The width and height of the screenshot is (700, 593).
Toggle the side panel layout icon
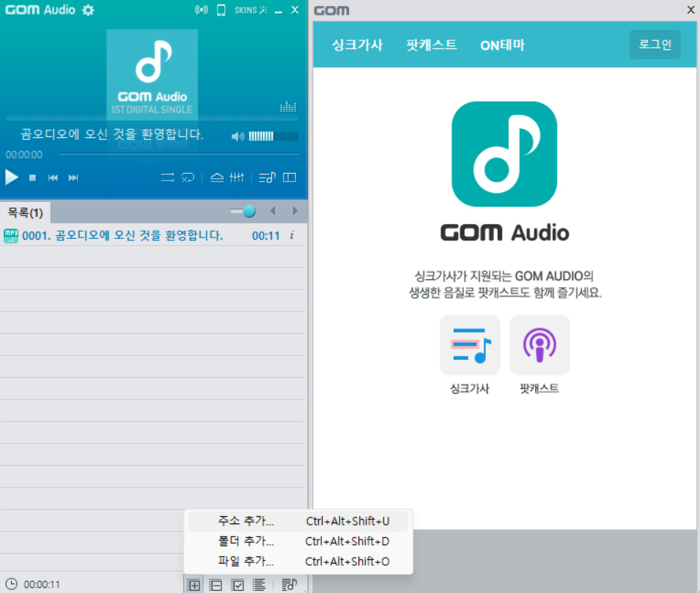point(290,177)
